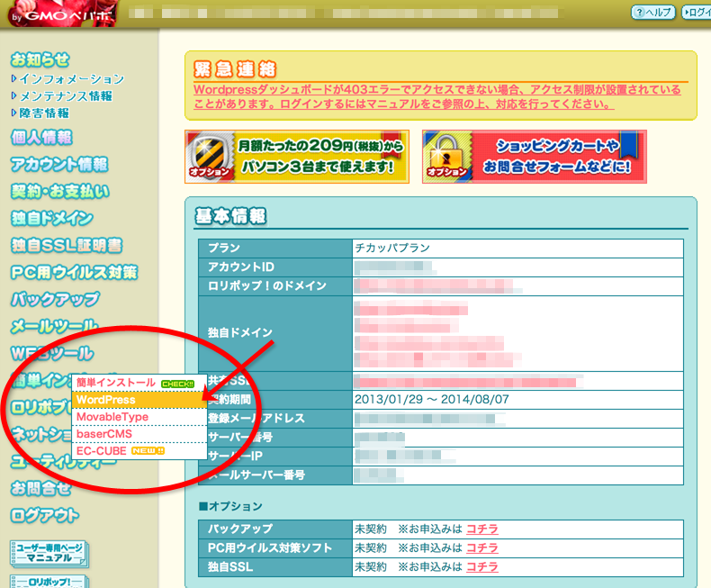Image resolution: width=711 pixels, height=588 pixels.
Task: Expand the 個人情報 sidebar menu
Action: coord(41,138)
